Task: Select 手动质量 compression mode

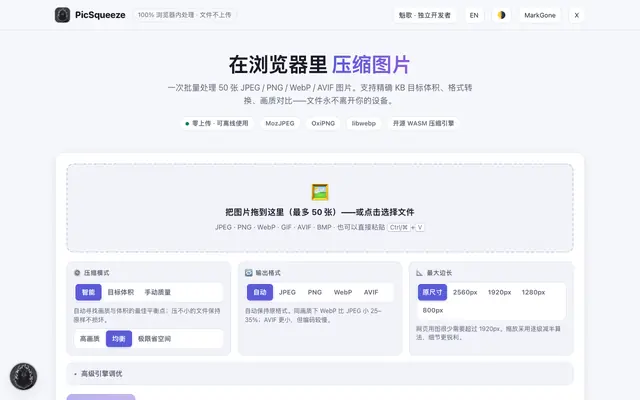Action: click(158, 292)
